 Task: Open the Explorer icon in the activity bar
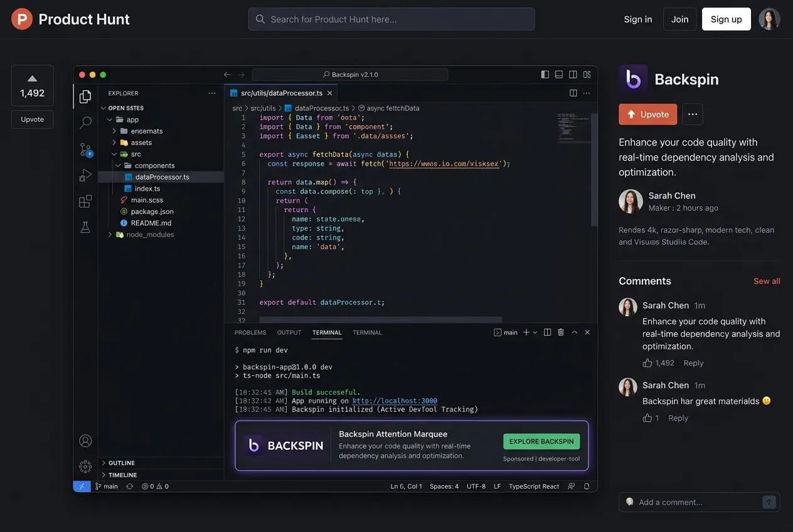coord(85,97)
